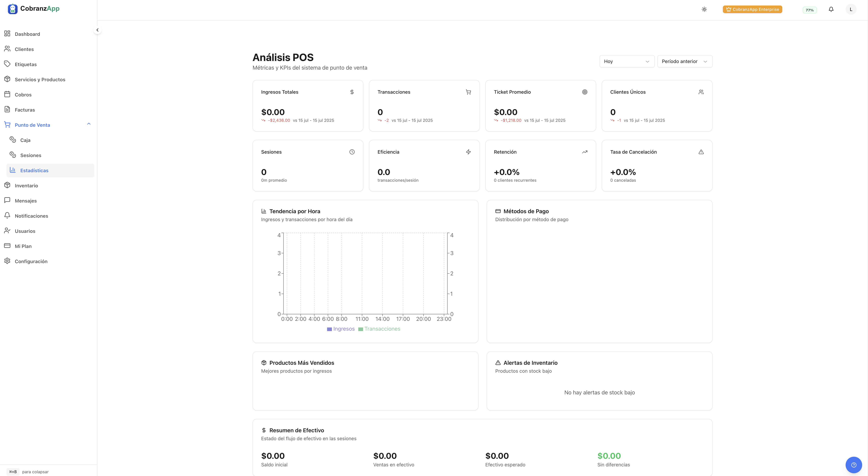Go to Sesiones in the sidebar

coord(31,155)
